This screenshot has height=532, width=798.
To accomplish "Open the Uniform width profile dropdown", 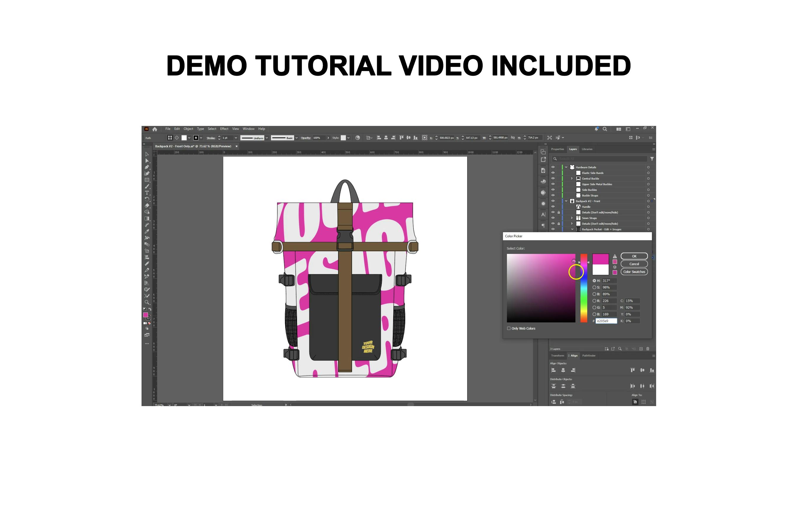I will click(267, 138).
